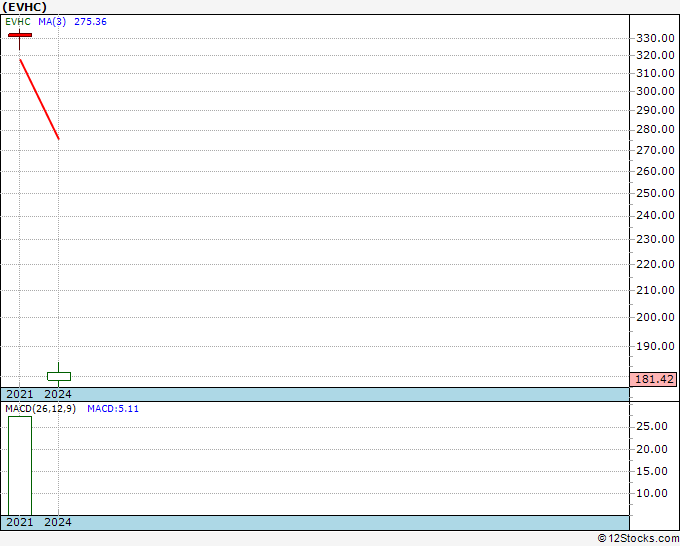Click the 10.00 MACD axis label
680x546 pixels.
[x=652, y=493]
